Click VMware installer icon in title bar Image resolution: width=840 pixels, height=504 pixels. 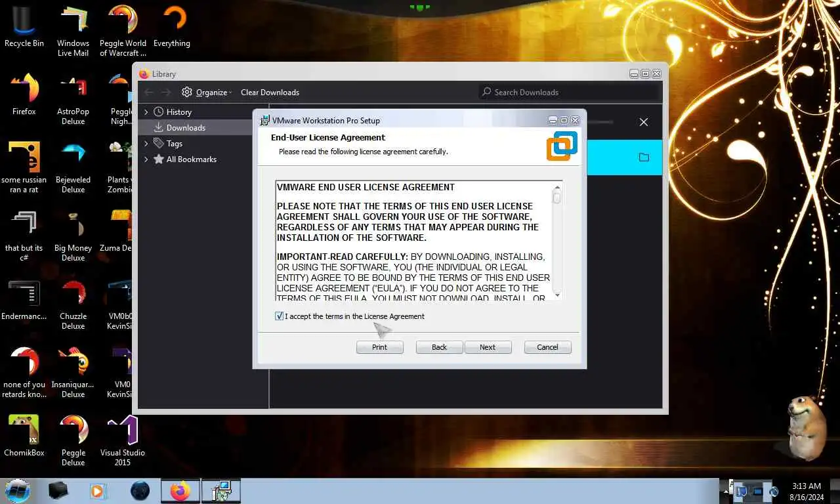264,121
